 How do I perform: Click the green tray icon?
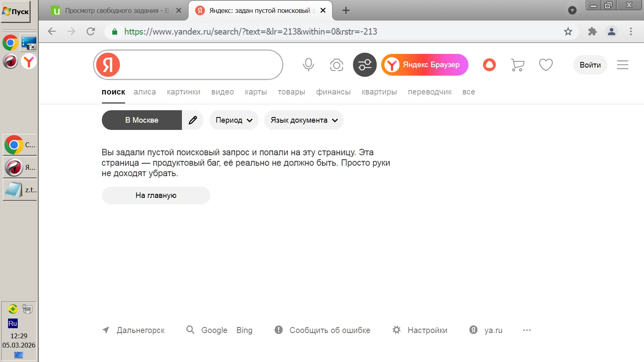[x=12, y=309]
